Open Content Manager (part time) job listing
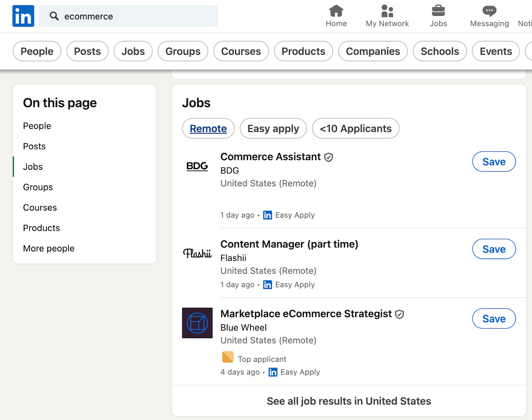The height and width of the screenshot is (420, 532). click(x=289, y=244)
